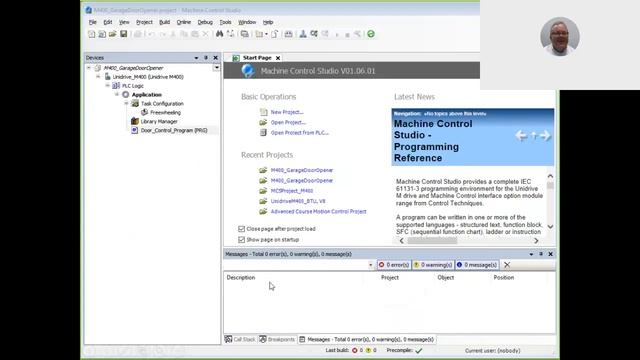Open the Debug menu
The width and height of the screenshot is (640, 360).
pos(205,22)
